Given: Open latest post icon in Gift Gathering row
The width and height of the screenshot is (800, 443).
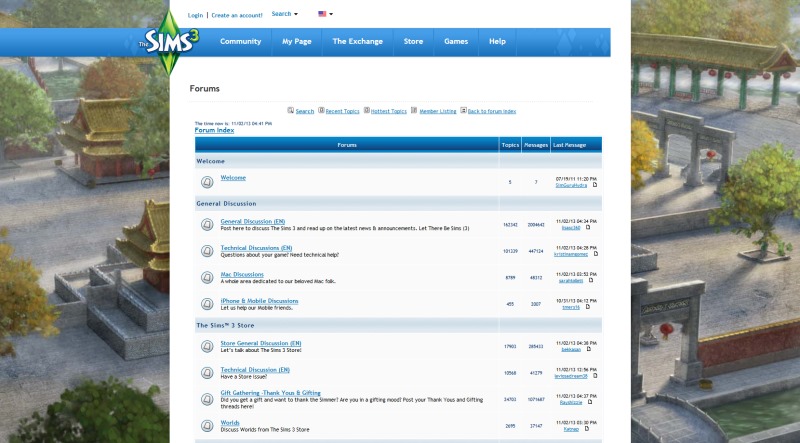Looking at the screenshot, I should pyautogui.click(x=590, y=402).
